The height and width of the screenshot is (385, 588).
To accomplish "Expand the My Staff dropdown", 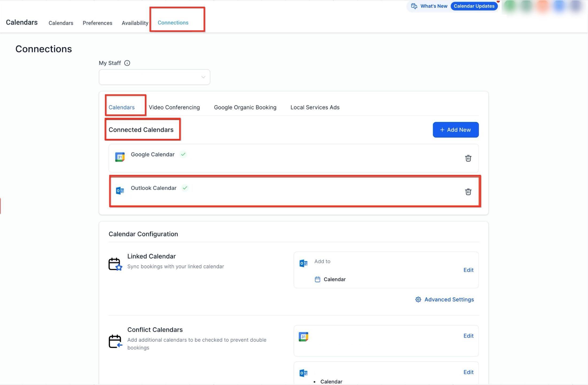I will pyautogui.click(x=154, y=77).
